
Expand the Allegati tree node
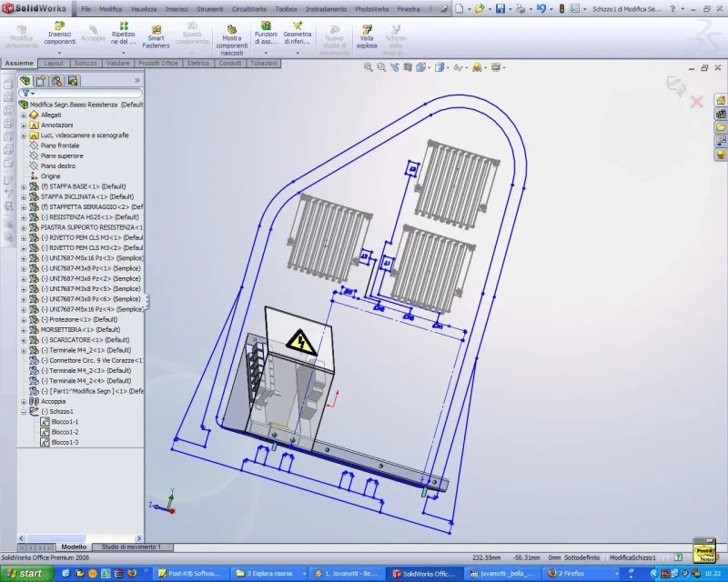pyautogui.click(x=24, y=115)
